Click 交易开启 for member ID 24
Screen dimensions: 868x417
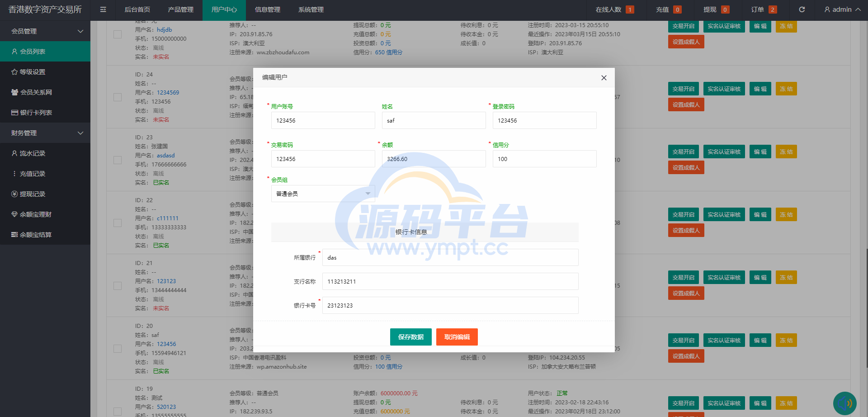684,89
